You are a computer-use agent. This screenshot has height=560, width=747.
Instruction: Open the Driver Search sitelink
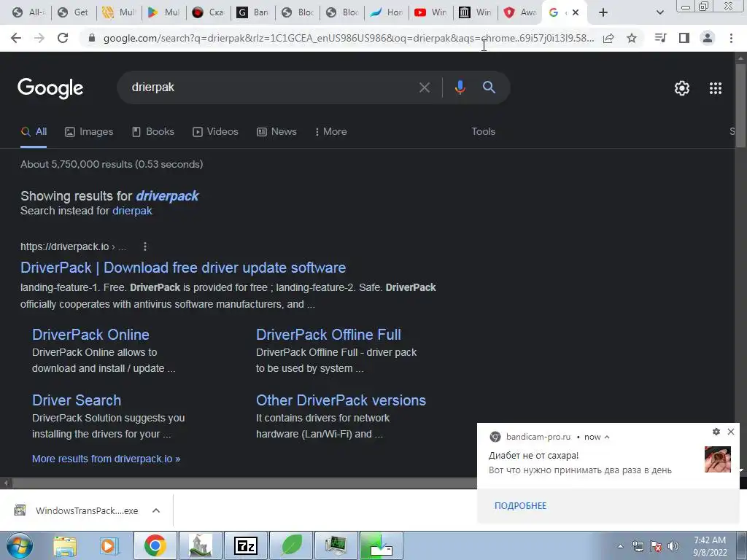coord(76,400)
